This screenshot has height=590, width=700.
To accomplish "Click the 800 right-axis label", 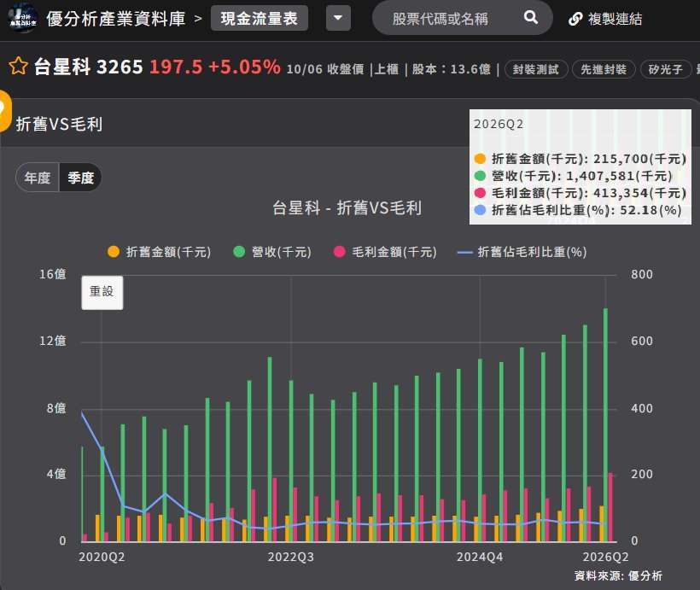I will (641, 274).
